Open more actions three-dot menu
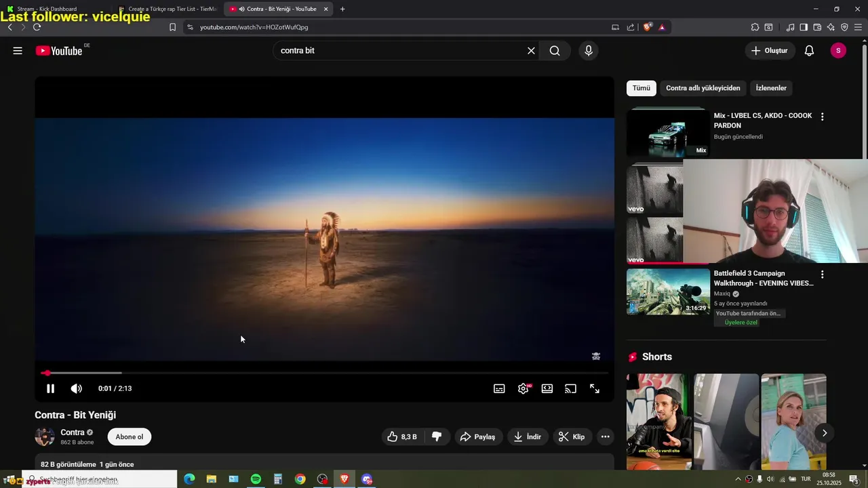Image resolution: width=868 pixels, height=488 pixels. pyautogui.click(x=606, y=437)
